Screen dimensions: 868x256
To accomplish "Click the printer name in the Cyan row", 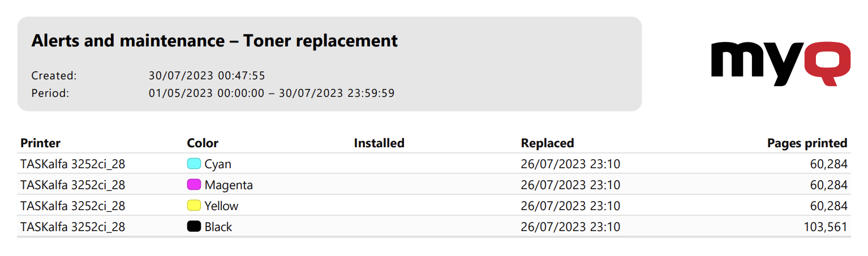I will [x=72, y=164].
